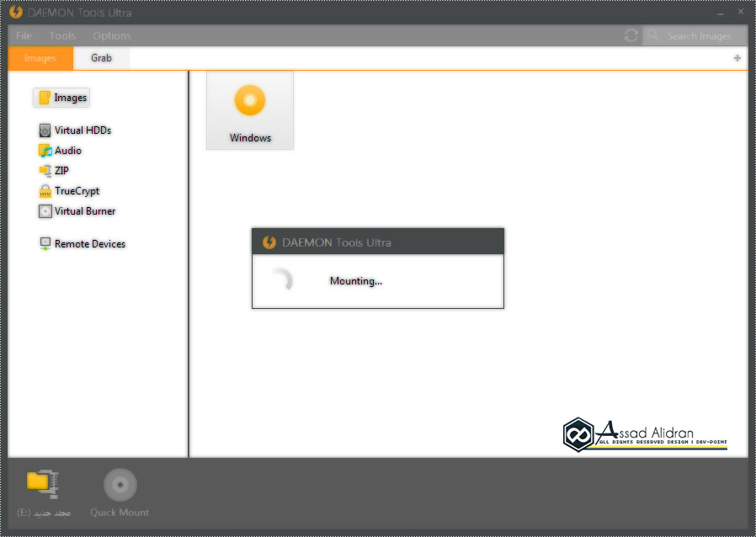Click the ZIP archive icon
The width and height of the screenshot is (756, 537).
coord(45,171)
